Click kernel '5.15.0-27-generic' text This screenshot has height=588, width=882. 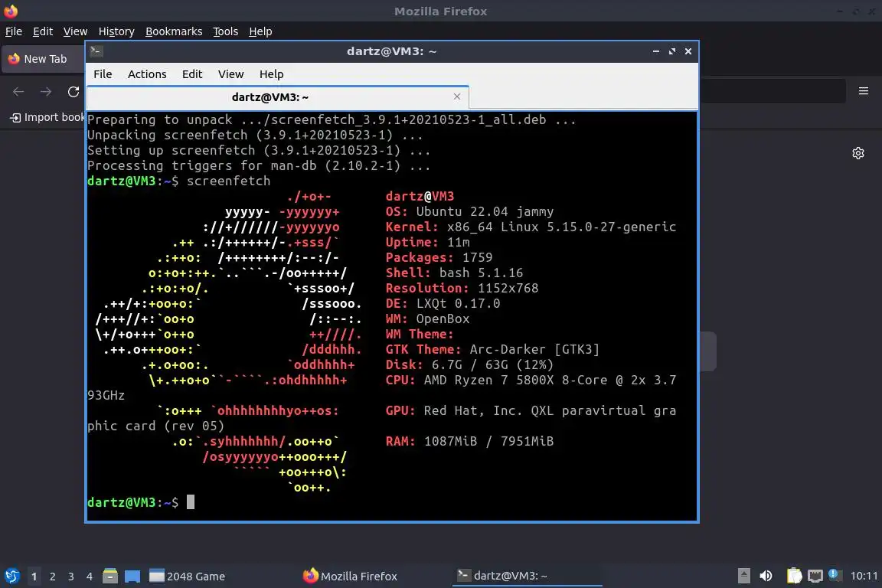click(612, 227)
